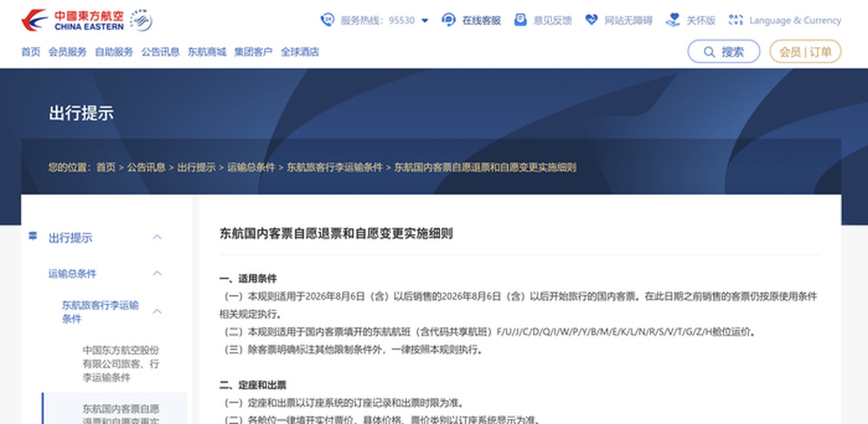Collapse the 东航旅客行李运输条件 chevron
The image size is (868, 424).
pos(157,311)
